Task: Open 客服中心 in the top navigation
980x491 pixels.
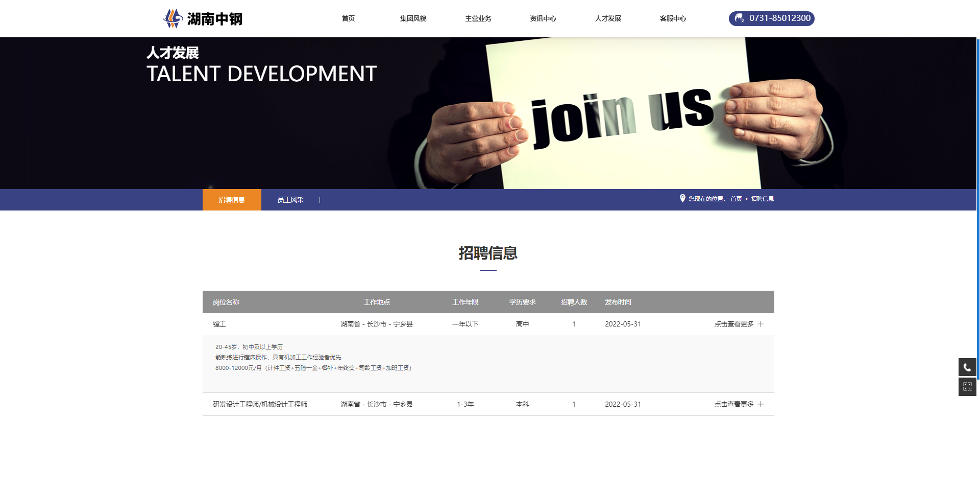Action: click(673, 18)
